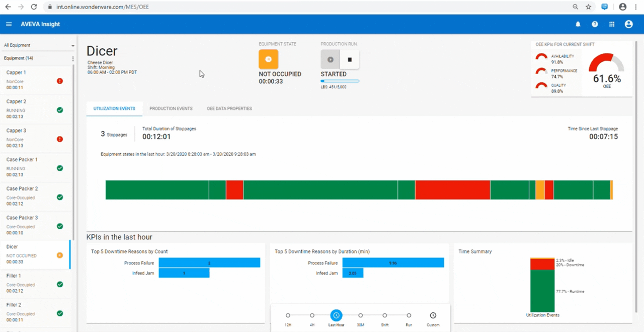Select the 4H time range
The height and width of the screenshot is (332, 644).
[x=312, y=315]
